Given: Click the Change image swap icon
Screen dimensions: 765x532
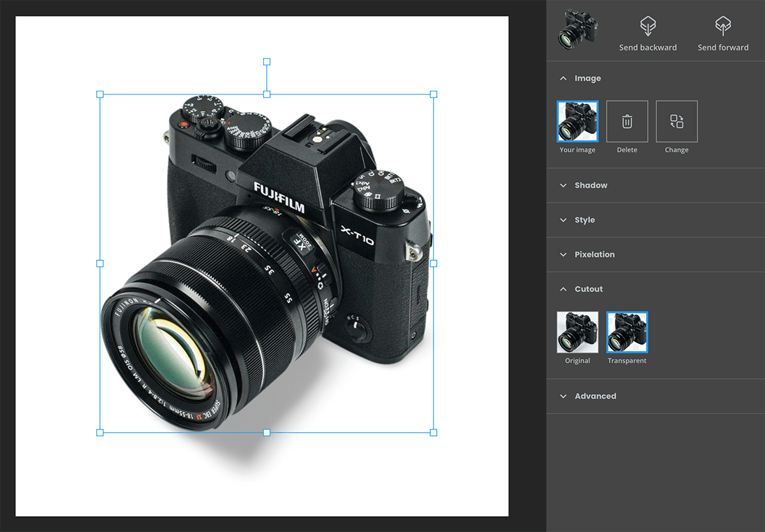Looking at the screenshot, I should tap(676, 121).
